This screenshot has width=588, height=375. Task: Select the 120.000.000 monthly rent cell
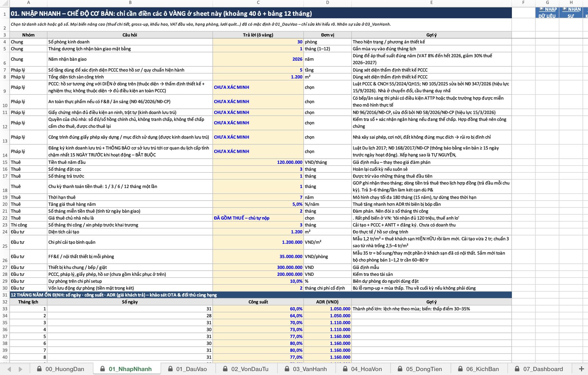(258, 162)
